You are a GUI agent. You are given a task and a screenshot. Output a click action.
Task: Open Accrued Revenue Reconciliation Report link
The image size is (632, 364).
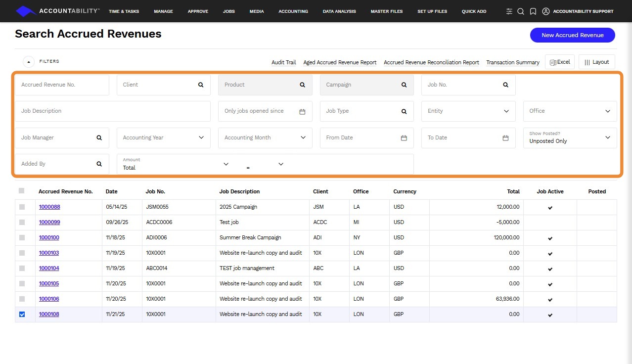click(x=431, y=62)
